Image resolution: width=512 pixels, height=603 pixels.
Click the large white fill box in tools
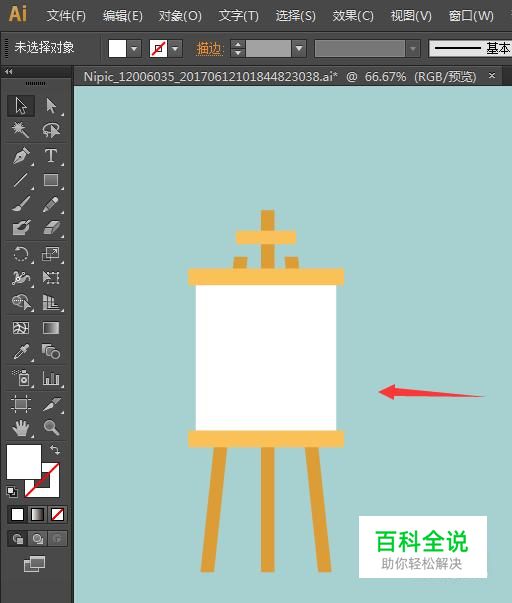click(23, 461)
